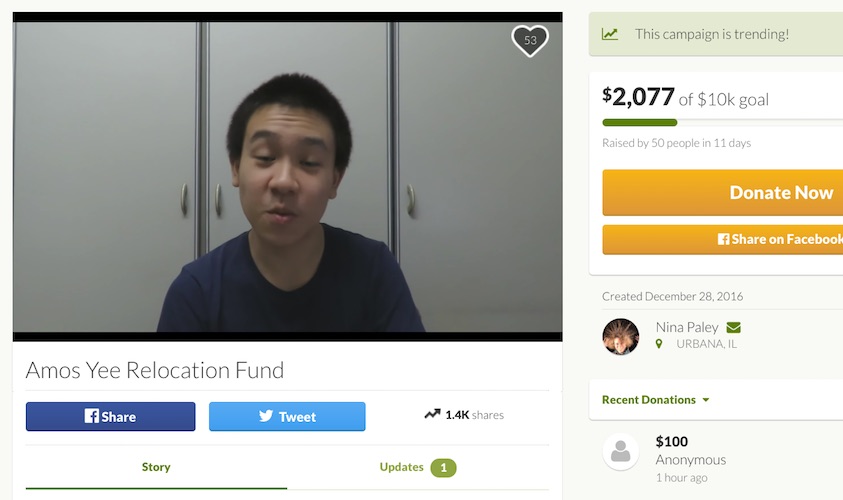The image size is (843, 500).
Task: Click the Facebook logo on the blue Share button
Action: click(91, 417)
